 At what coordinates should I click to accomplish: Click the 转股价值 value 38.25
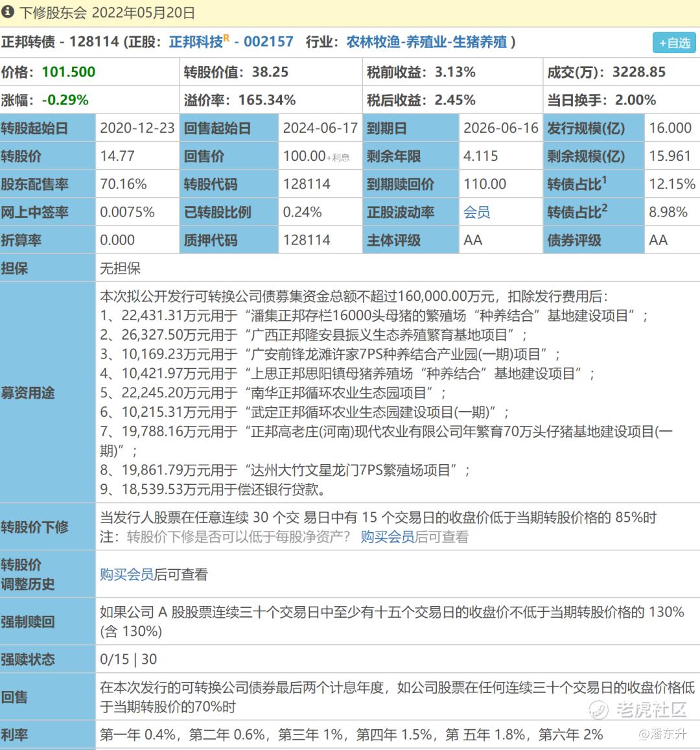pos(270,72)
